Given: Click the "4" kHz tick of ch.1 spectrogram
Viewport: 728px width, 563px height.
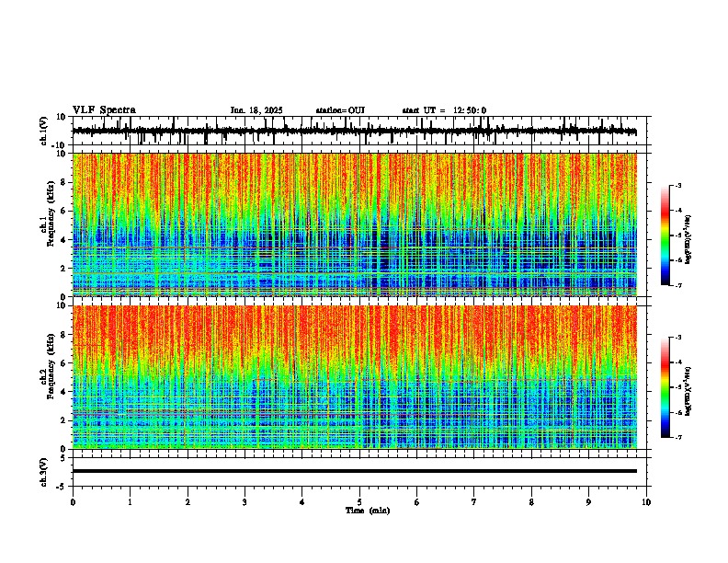Looking at the screenshot, I should (x=64, y=240).
